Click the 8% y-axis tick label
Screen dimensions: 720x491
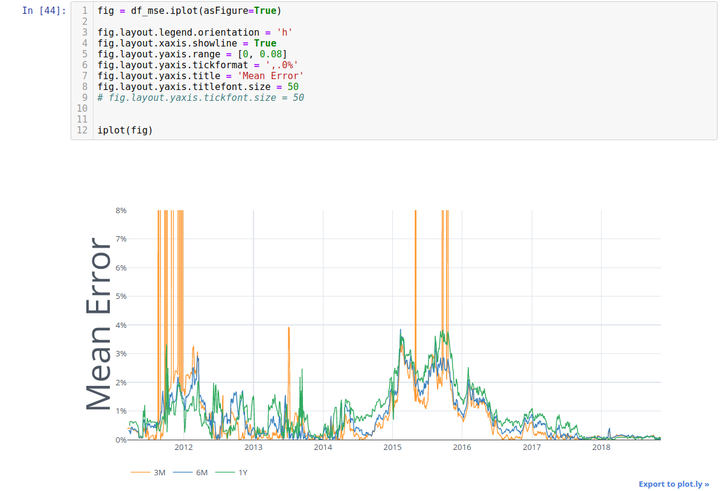coord(121,210)
